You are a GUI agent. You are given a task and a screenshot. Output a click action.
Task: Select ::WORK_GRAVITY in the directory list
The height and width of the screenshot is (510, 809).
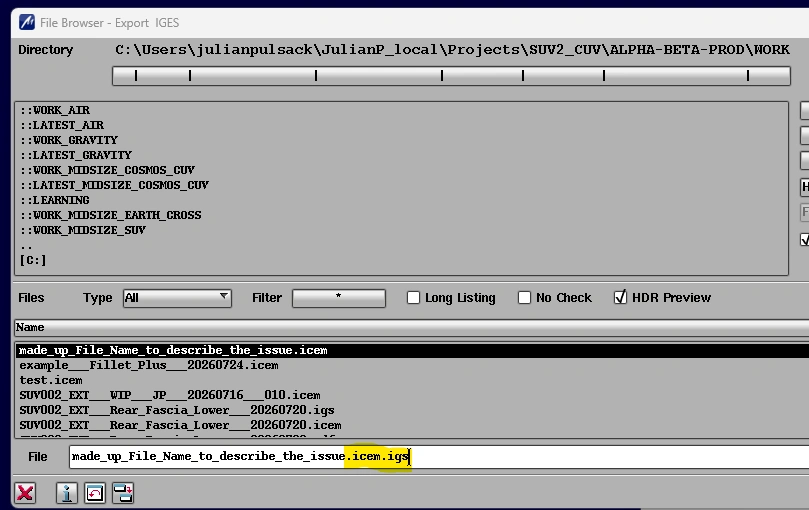(69, 140)
